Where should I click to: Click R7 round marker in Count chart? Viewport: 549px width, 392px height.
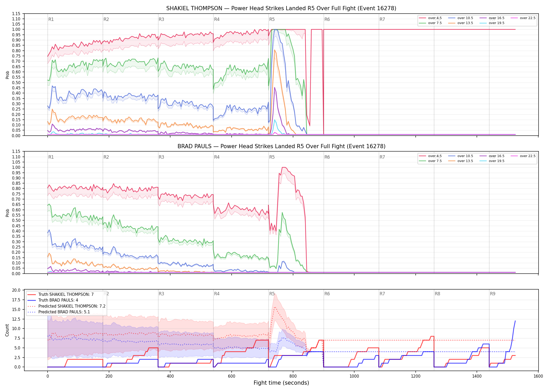[382, 294]
